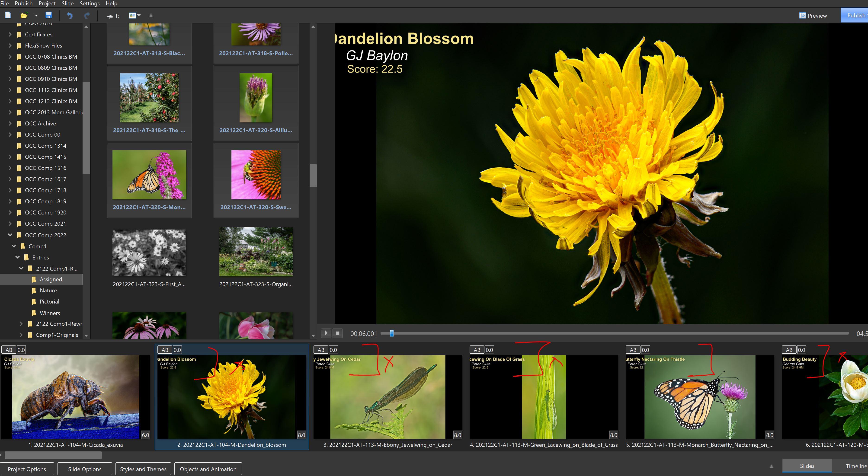Click the Open Project folder icon
The image size is (868, 476).
point(24,16)
